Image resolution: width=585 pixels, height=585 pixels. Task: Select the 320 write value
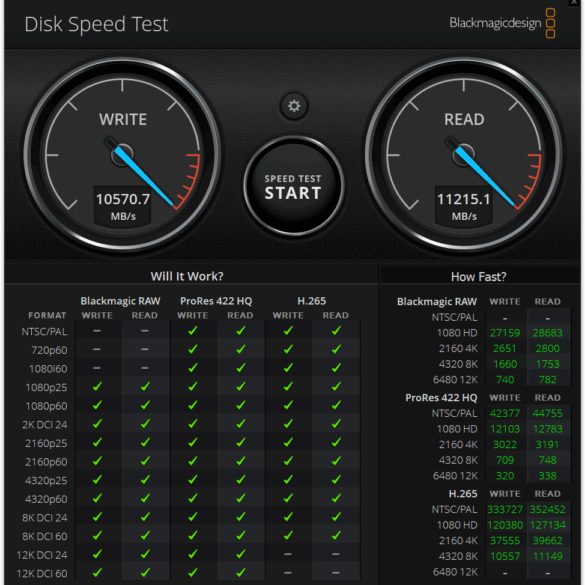pos(505,476)
